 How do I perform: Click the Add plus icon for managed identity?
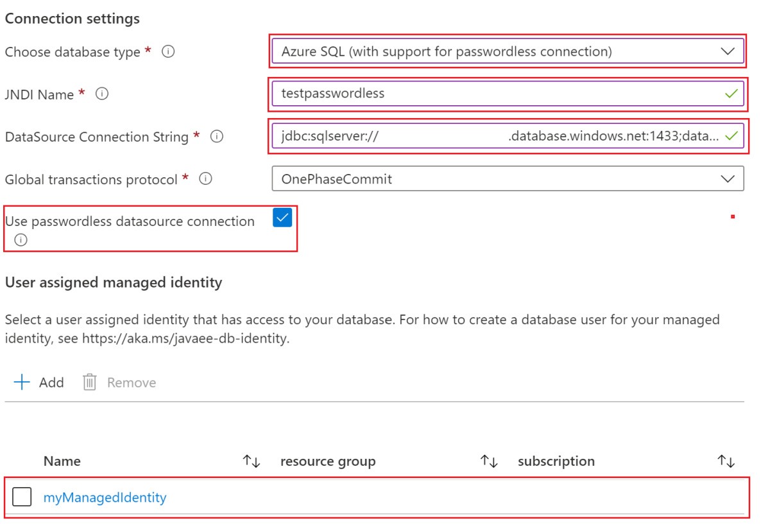[x=21, y=382]
